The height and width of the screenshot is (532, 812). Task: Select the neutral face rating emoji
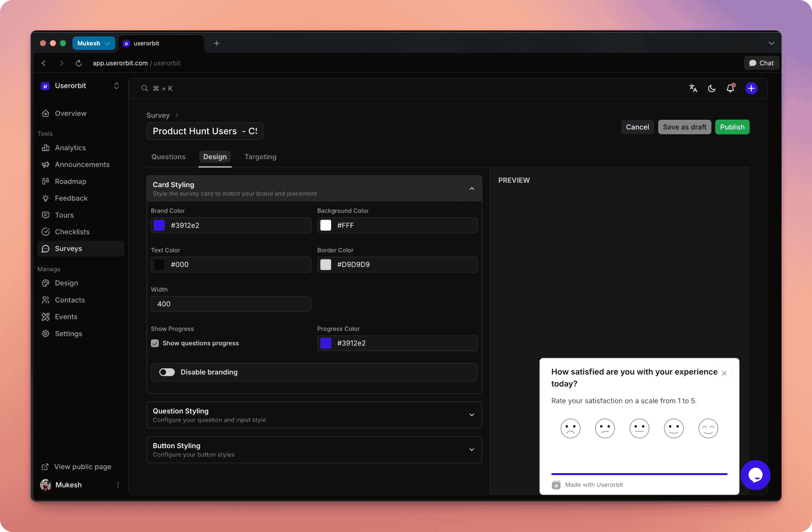point(639,428)
